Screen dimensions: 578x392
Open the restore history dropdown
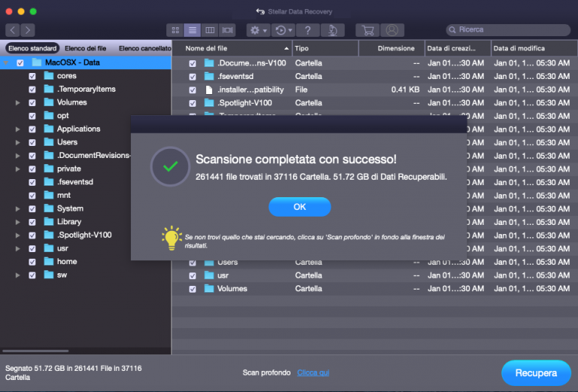click(x=283, y=30)
